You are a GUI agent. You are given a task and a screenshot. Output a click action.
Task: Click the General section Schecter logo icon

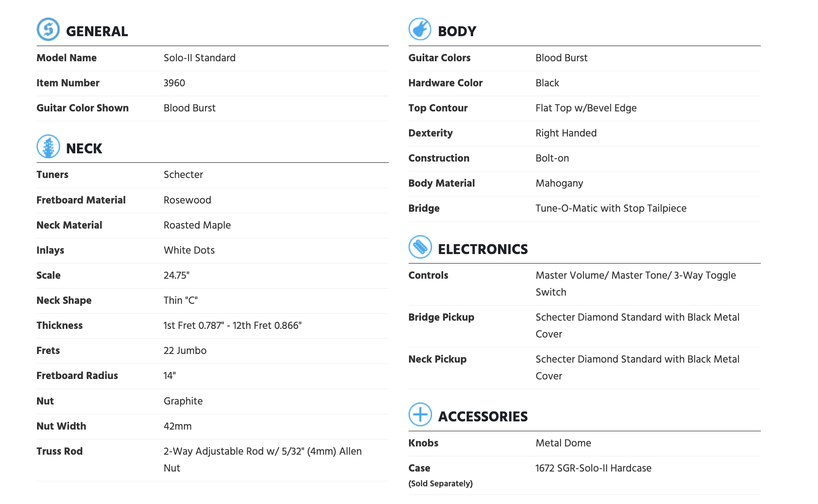click(x=48, y=29)
